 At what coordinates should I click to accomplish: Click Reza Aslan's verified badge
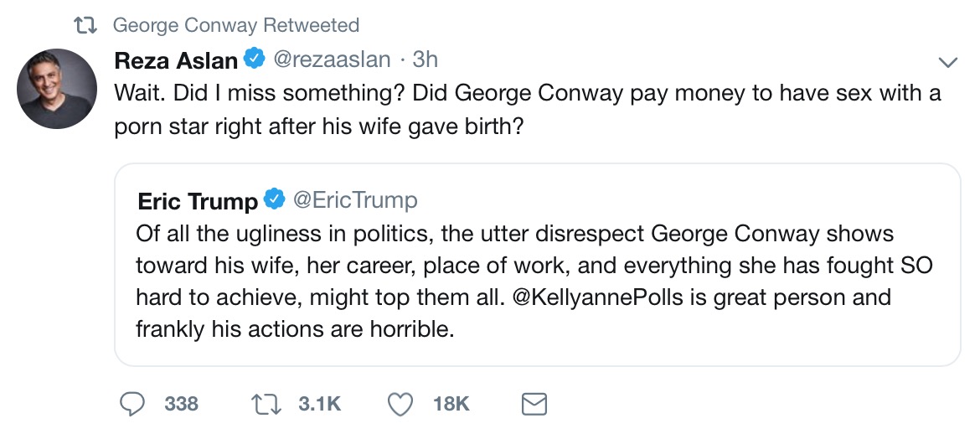tap(255, 59)
